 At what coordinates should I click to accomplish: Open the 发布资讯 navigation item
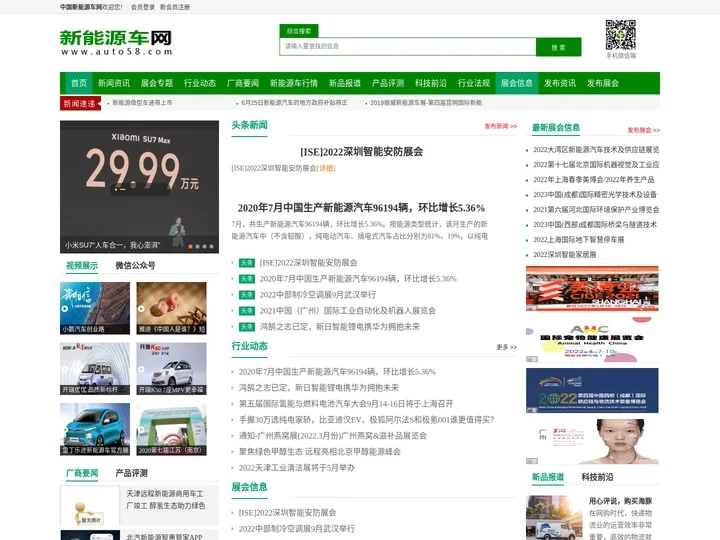[560, 83]
